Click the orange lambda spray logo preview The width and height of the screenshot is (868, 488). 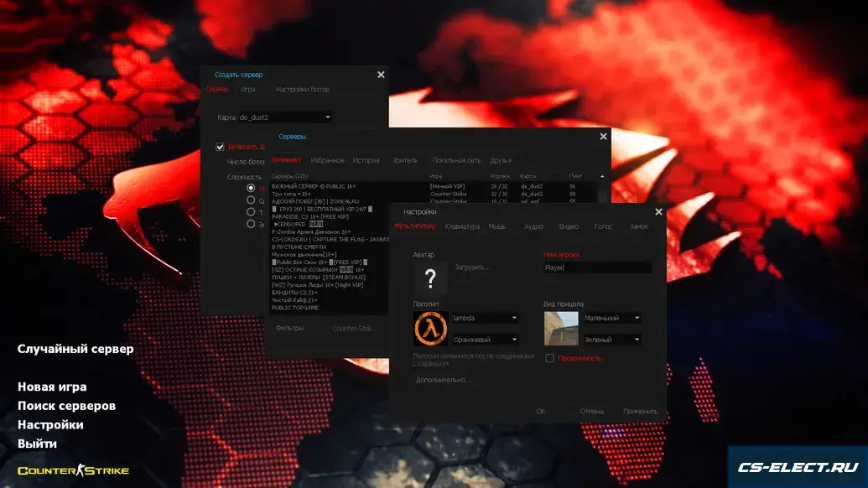coord(430,328)
